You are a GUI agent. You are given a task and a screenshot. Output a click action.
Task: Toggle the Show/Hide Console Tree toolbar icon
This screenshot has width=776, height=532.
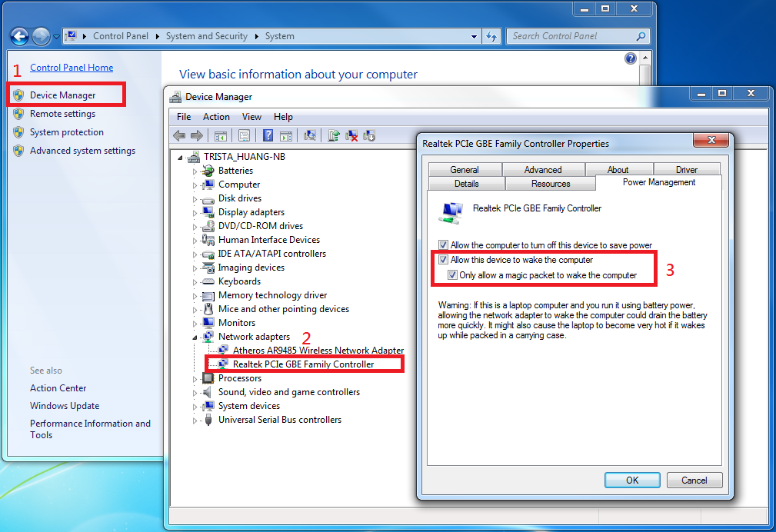click(221, 135)
